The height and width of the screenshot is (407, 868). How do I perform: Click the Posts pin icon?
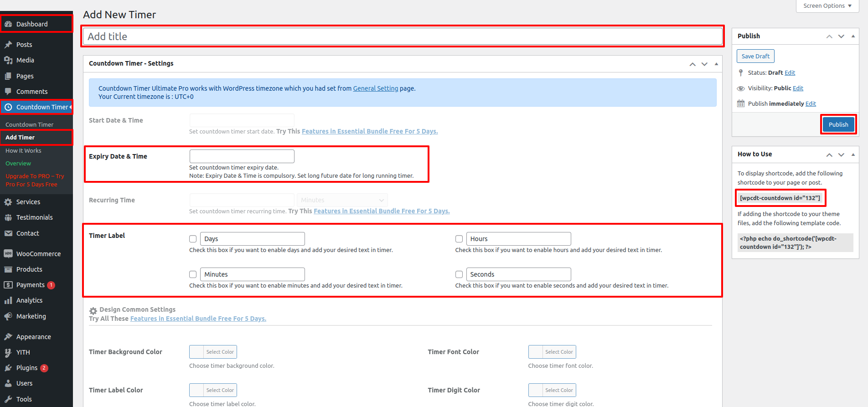(x=8, y=45)
